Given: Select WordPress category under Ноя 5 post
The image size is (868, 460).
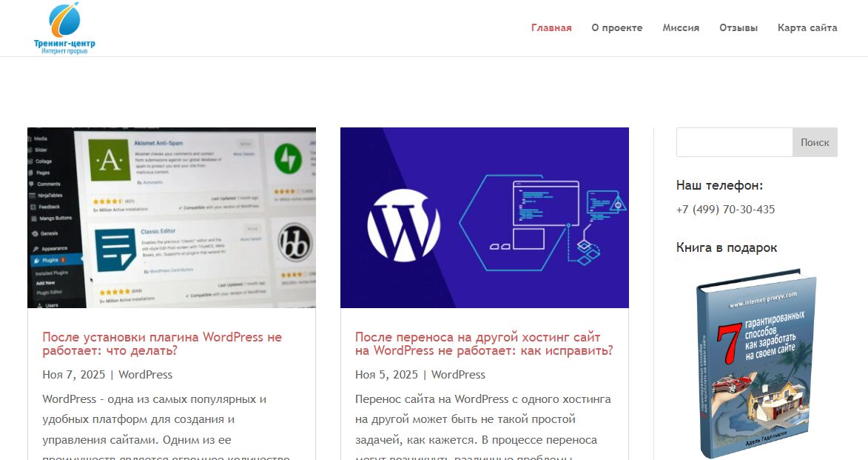Looking at the screenshot, I should (x=458, y=375).
